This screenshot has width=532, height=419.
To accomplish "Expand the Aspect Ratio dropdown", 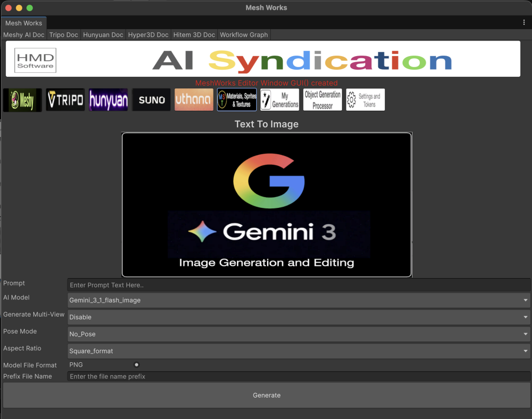I will (299, 351).
